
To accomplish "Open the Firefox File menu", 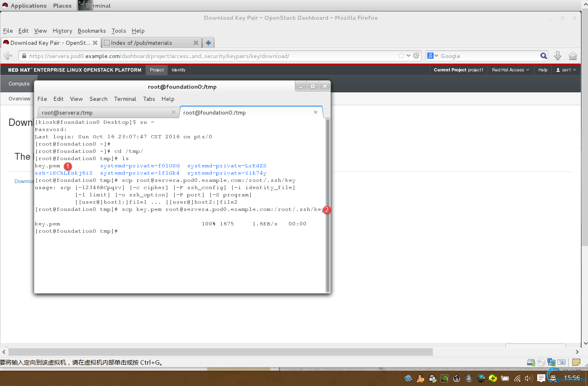I will 8,31.
